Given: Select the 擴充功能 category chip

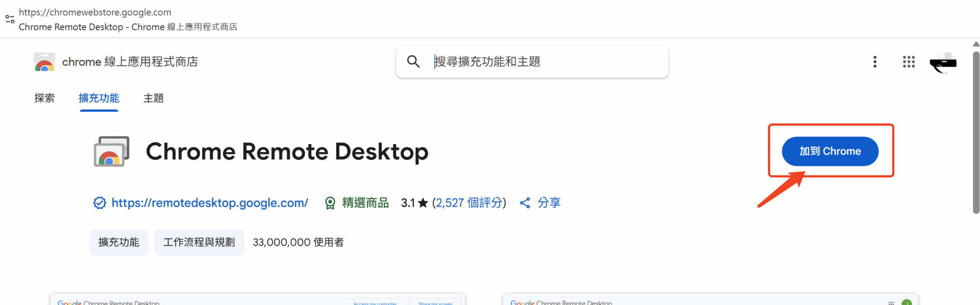Looking at the screenshot, I should [x=119, y=242].
